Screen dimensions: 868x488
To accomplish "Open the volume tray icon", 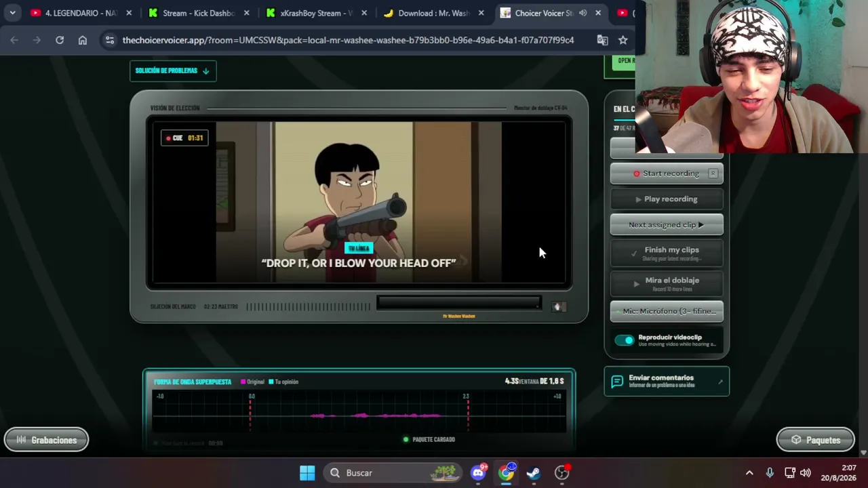I will 806,473.
